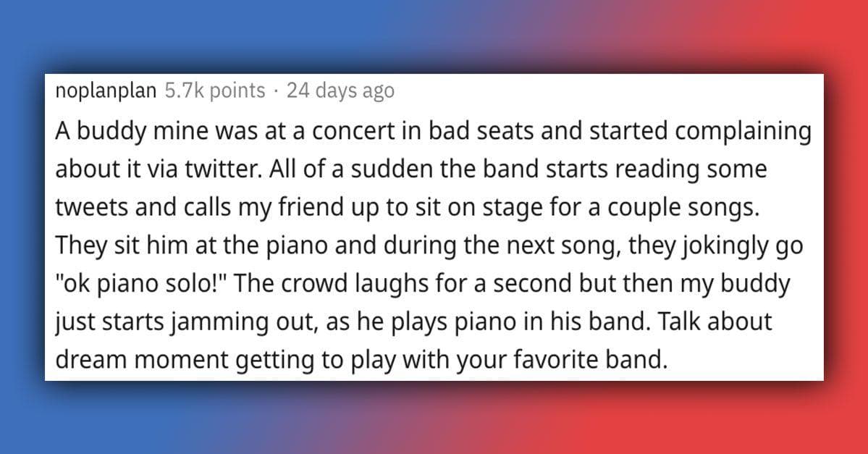Click the phrase Talk about ending a line
The image size is (868, 454).
(x=713, y=321)
